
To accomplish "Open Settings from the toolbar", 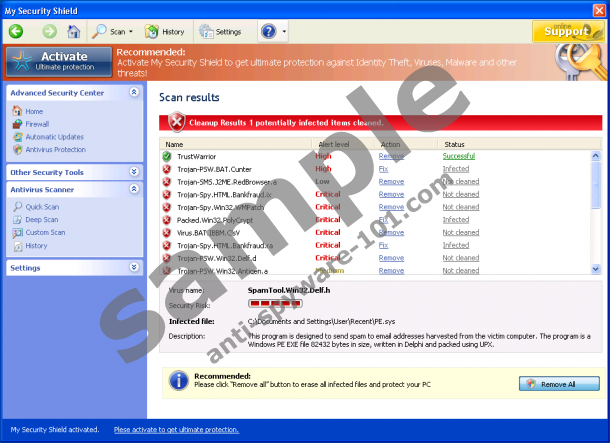I will [221, 31].
